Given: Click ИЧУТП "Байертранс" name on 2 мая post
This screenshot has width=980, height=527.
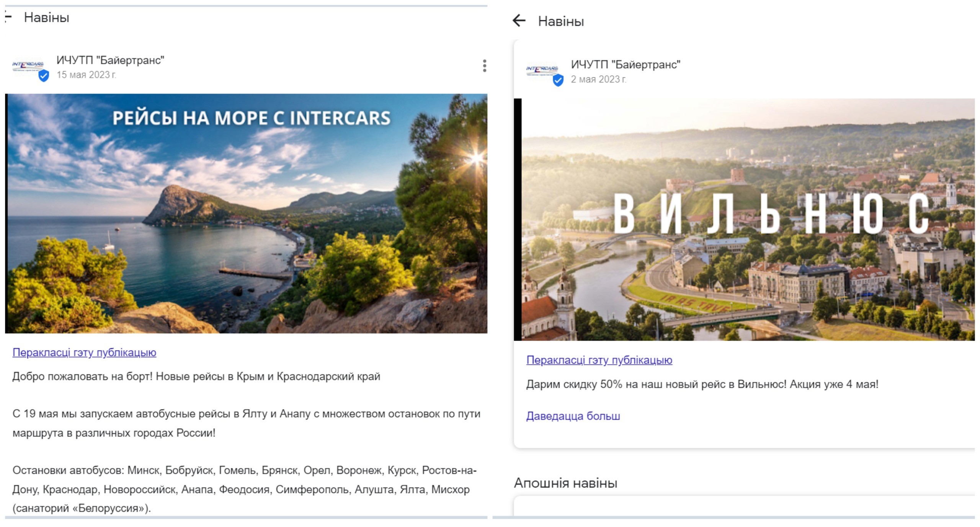Looking at the screenshot, I should [626, 65].
